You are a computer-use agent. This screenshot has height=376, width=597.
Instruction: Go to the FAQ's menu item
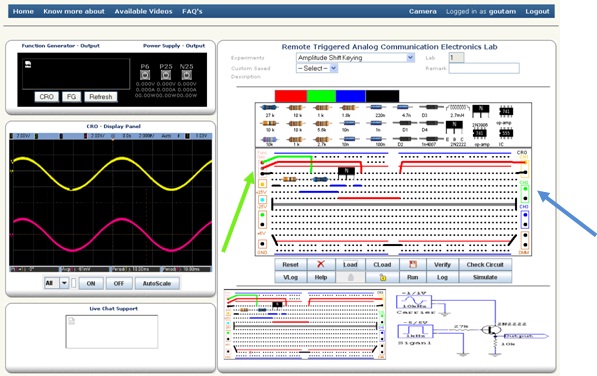click(x=192, y=11)
